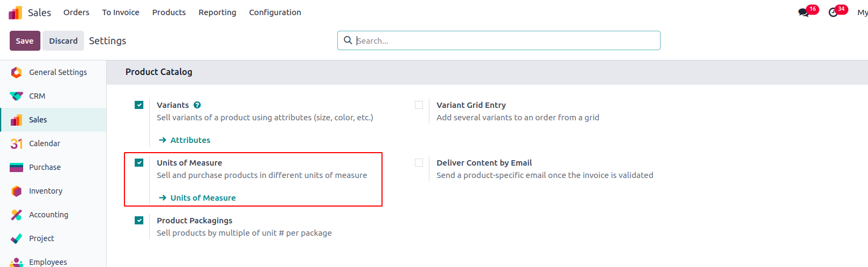The image size is (868, 267).
Task: Click the Variants help question mark icon
Action: pos(197,105)
